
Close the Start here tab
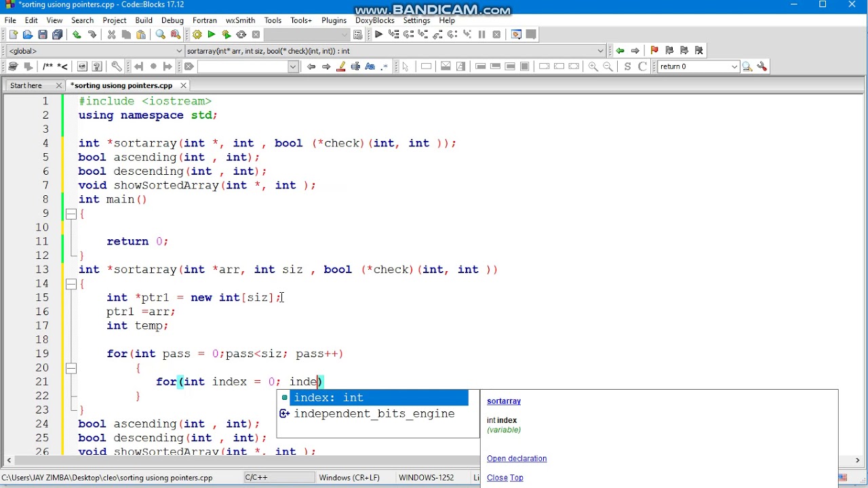coord(58,85)
